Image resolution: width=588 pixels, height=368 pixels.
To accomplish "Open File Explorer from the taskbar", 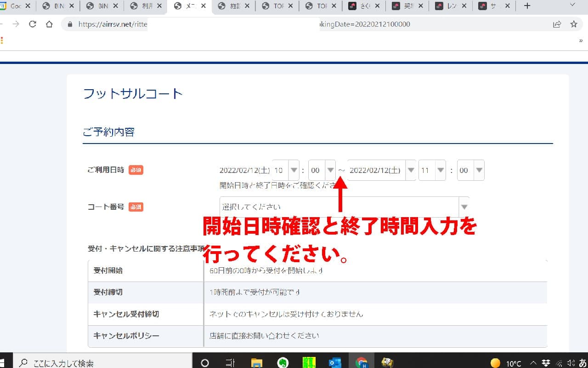I will [x=257, y=363].
